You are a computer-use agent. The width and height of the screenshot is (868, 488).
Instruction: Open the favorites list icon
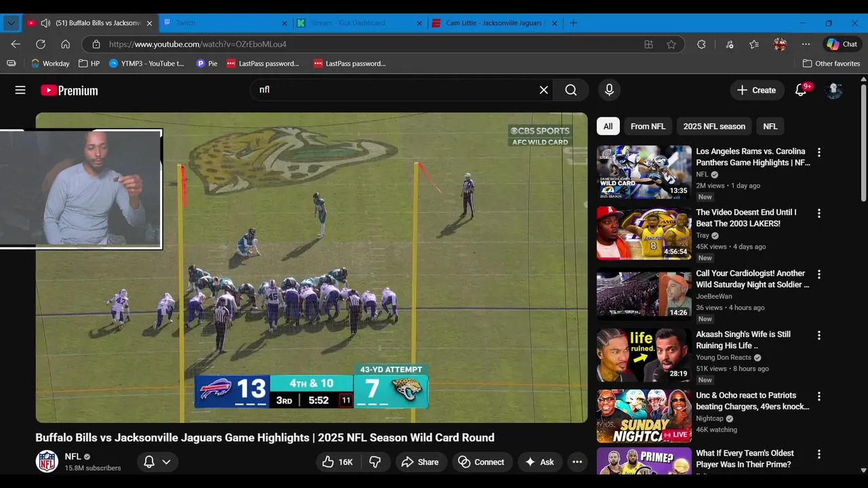click(x=754, y=44)
